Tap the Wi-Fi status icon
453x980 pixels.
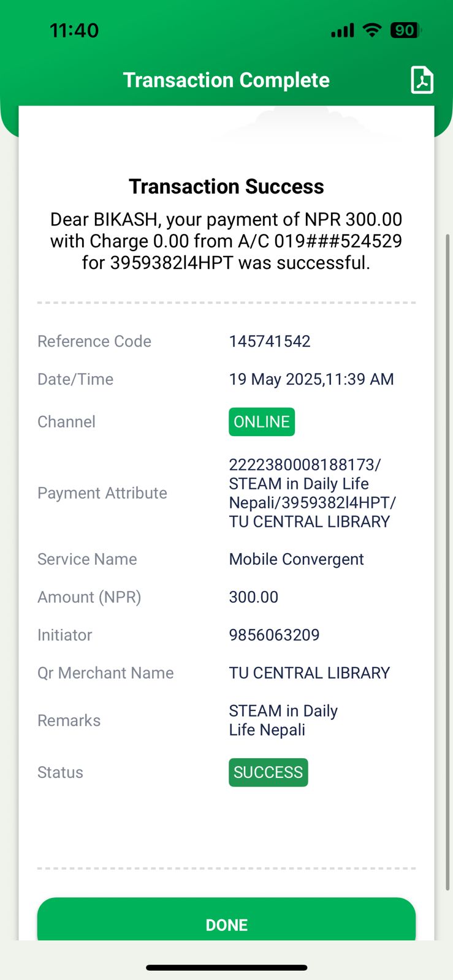371,30
